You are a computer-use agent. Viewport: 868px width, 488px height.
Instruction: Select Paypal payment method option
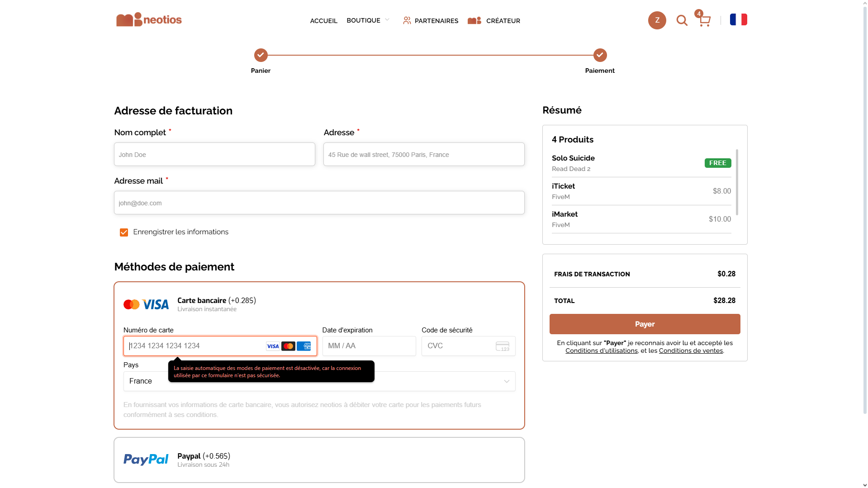(x=204, y=456)
